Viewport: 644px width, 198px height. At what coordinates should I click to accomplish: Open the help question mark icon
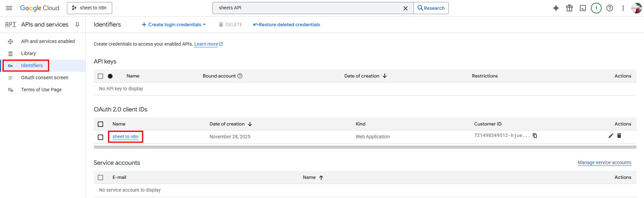[610, 8]
